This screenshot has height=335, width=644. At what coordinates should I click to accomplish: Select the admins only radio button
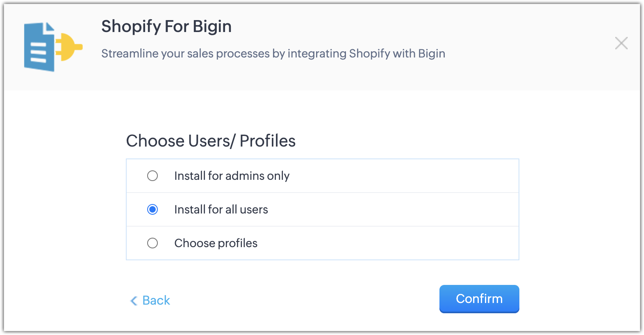coord(152,176)
